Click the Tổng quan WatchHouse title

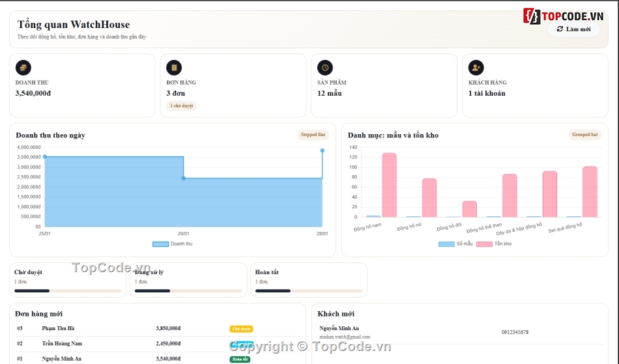coord(74,25)
